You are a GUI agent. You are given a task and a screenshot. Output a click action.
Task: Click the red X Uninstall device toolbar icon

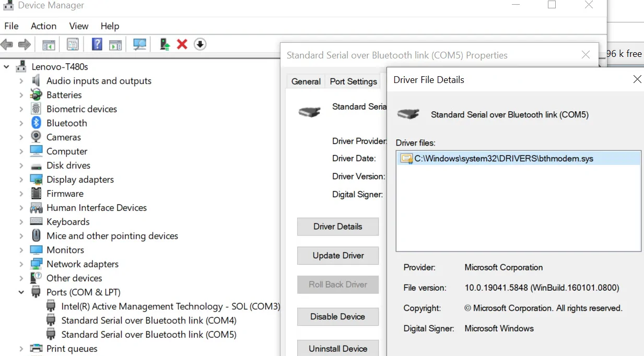click(x=182, y=44)
